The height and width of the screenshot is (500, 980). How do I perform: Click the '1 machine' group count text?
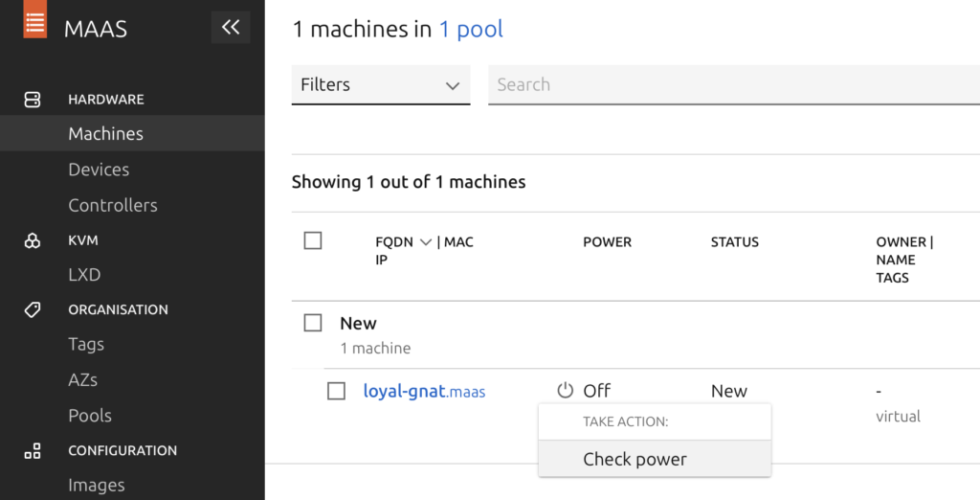click(x=375, y=348)
